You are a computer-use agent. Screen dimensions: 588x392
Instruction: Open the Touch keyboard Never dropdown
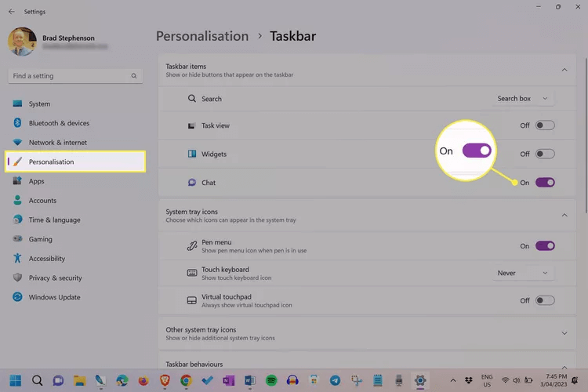523,273
